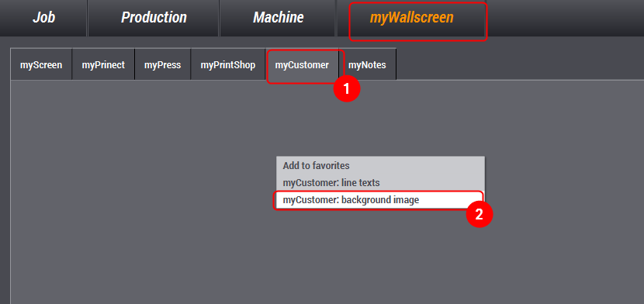644x304 pixels.
Task: Open the myNotes sub-tab
Action: point(367,64)
